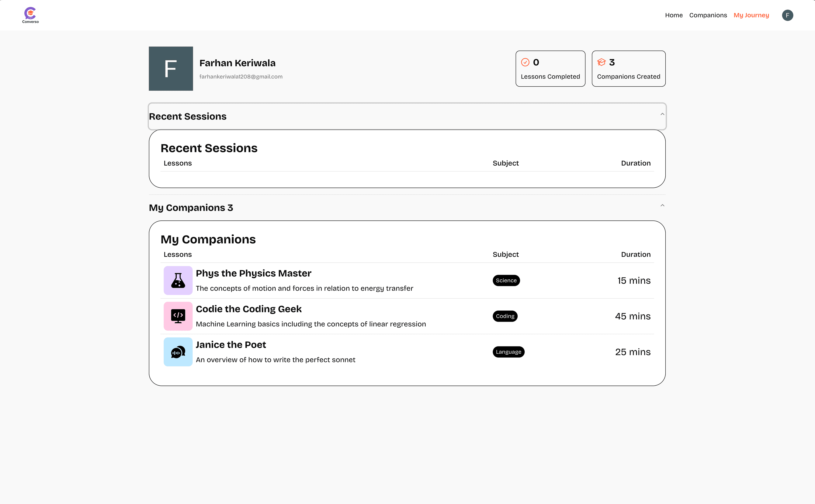Open the user avatar menu in navbar
The width and height of the screenshot is (815, 504).
pyautogui.click(x=787, y=15)
